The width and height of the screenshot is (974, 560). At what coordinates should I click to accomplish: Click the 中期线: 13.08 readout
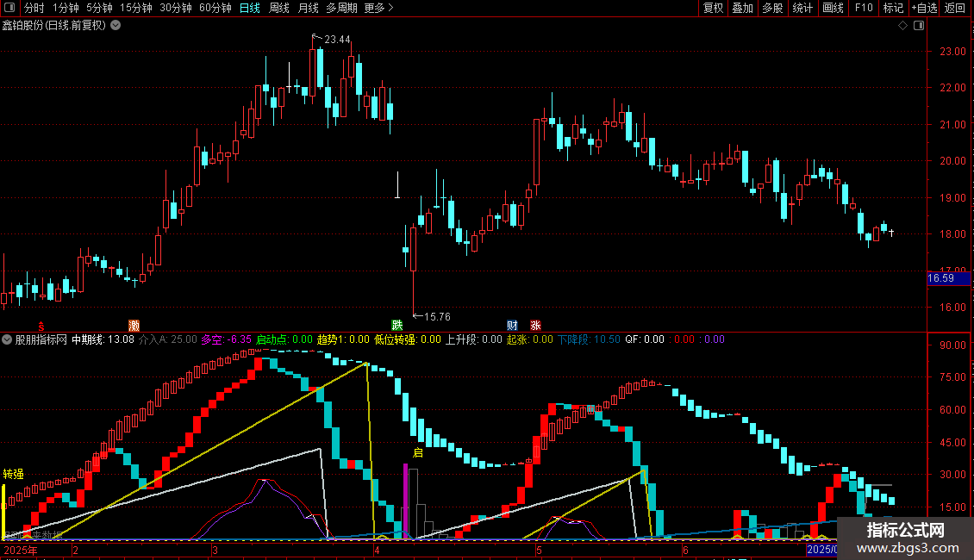pos(103,339)
